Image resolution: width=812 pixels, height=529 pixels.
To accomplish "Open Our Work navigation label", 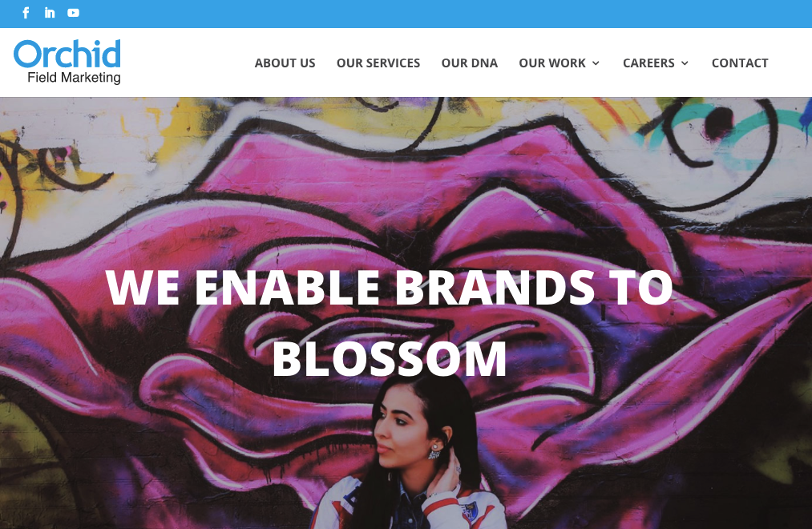I will [x=552, y=63].
